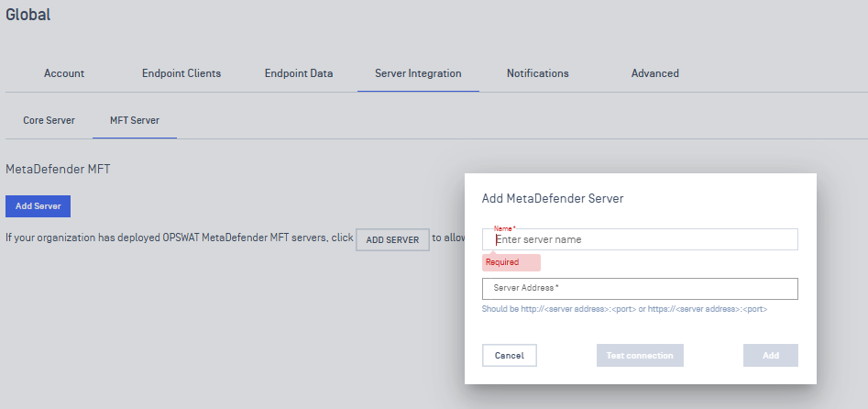Open the Notifications tab
The width and height of the screenshot is (868, 409).
pos(537,73)
